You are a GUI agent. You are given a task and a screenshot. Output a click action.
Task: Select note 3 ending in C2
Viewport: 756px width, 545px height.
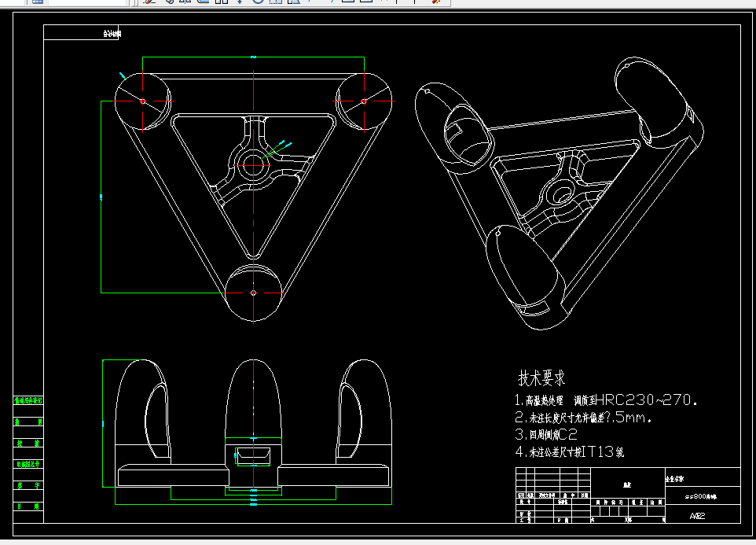coord(546,435)
